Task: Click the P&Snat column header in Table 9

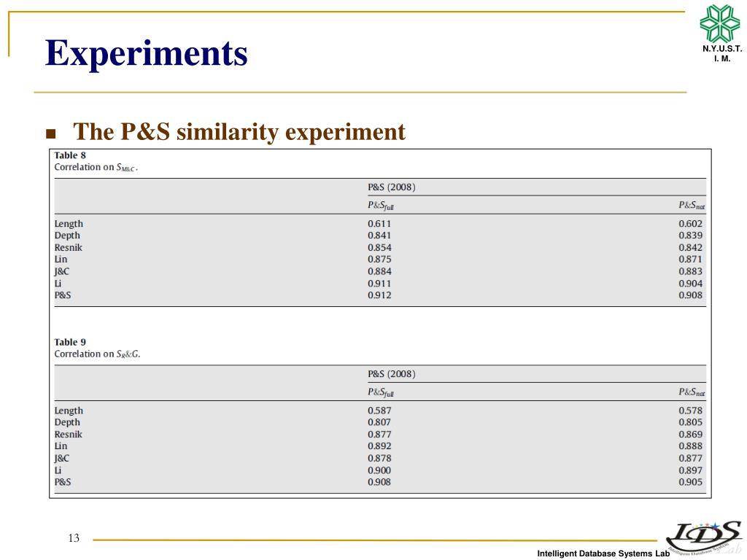Action: (692, 392)
